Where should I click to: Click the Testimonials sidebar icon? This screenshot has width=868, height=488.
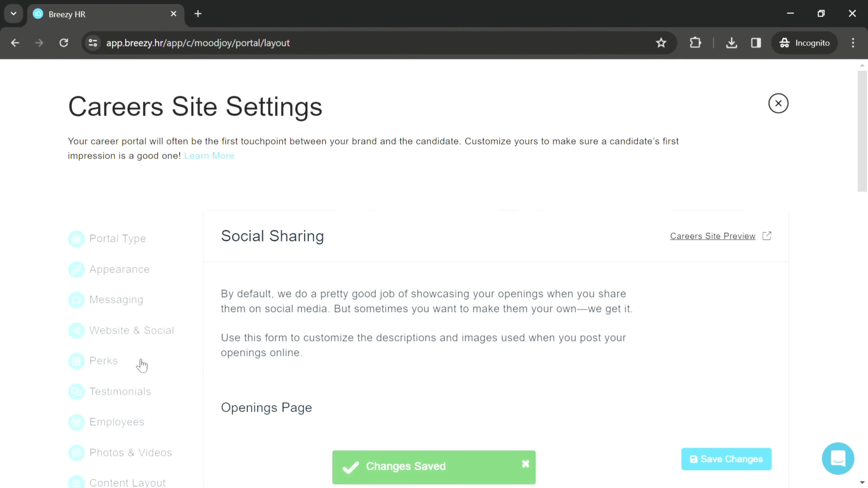tap(76, 392)
